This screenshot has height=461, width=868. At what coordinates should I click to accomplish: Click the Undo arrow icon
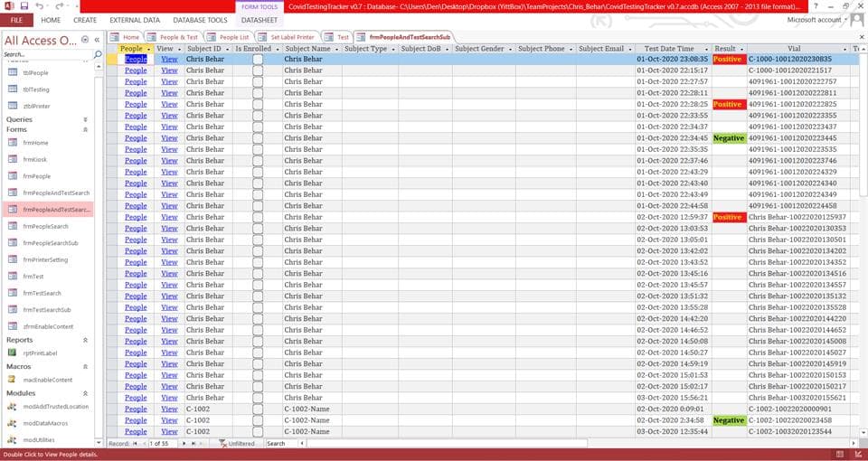point(40,6)
